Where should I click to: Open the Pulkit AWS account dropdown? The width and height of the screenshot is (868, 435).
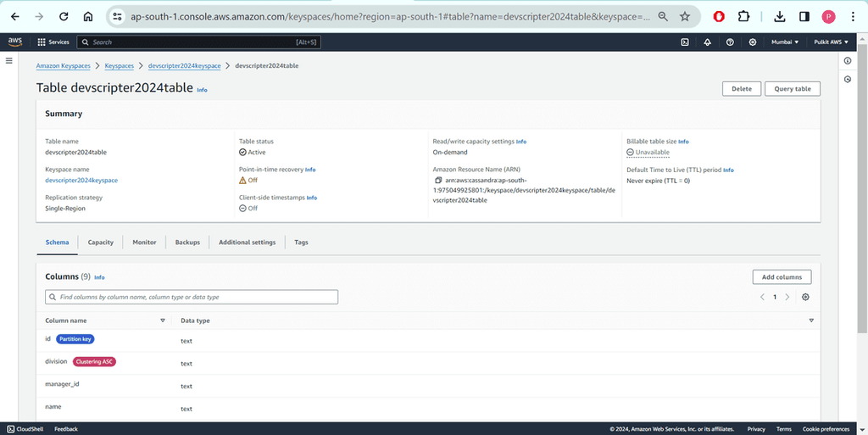tap(831, 42)
